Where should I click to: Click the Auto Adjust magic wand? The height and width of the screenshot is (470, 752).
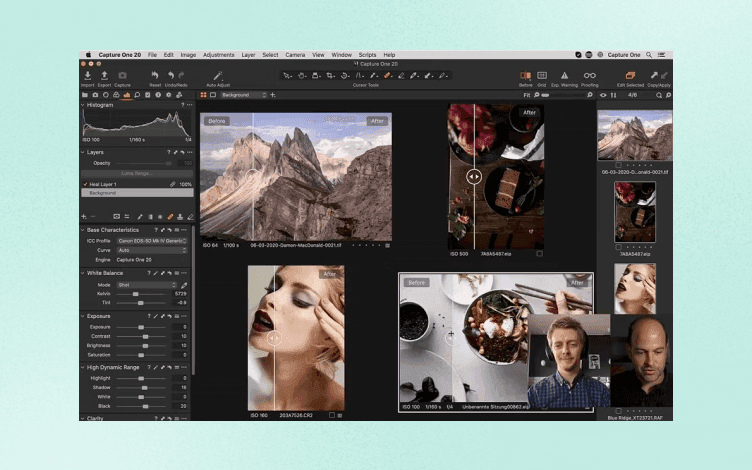point(218,76)
